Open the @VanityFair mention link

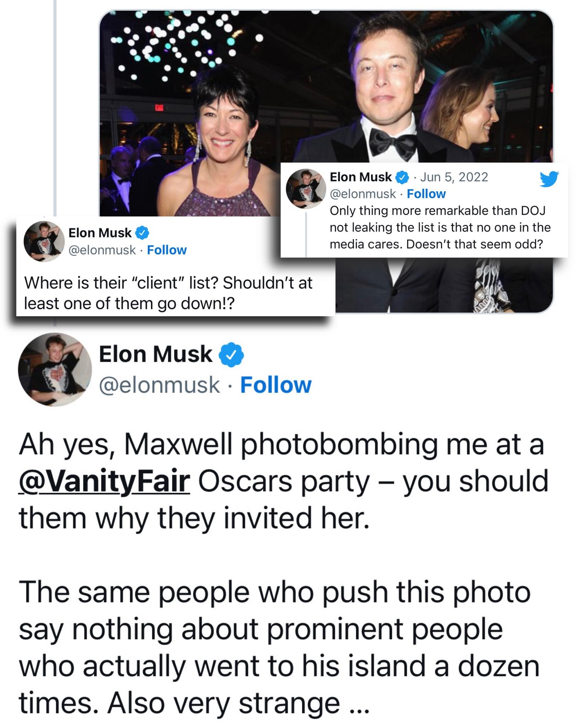(x=104, y=482)
